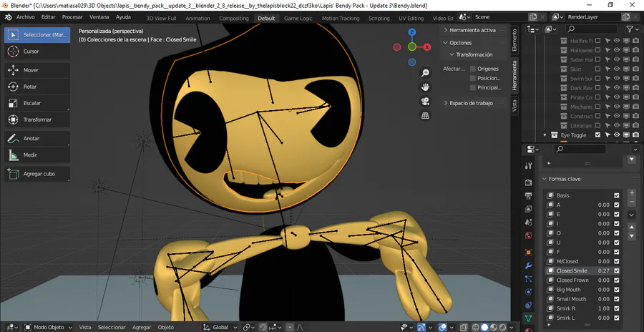Expand the Espacio de trabajo panel
This screenshot has width=644, height=332.
(472, 103)
